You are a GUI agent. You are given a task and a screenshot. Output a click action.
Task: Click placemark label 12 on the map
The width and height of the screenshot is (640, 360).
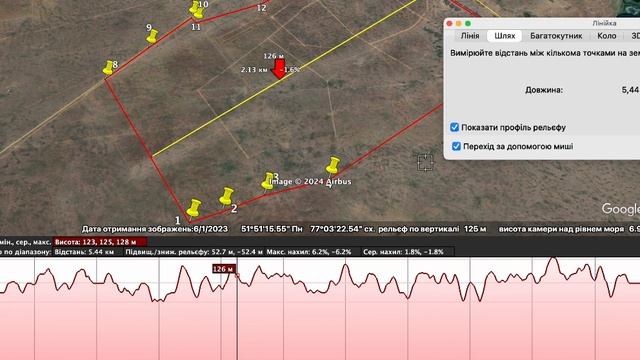(262, 8)
